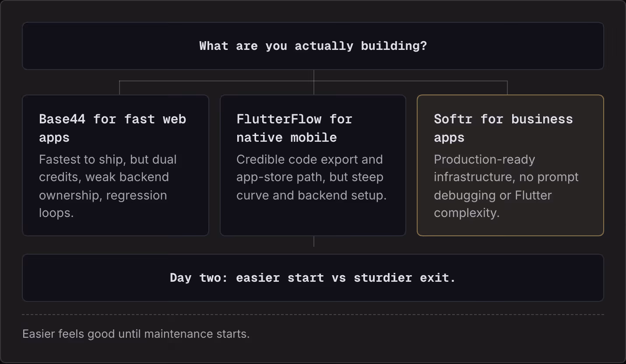626x364 pixels.
Task: Click the Softr description about production-ready infrastructure
Action: [506, 186]
